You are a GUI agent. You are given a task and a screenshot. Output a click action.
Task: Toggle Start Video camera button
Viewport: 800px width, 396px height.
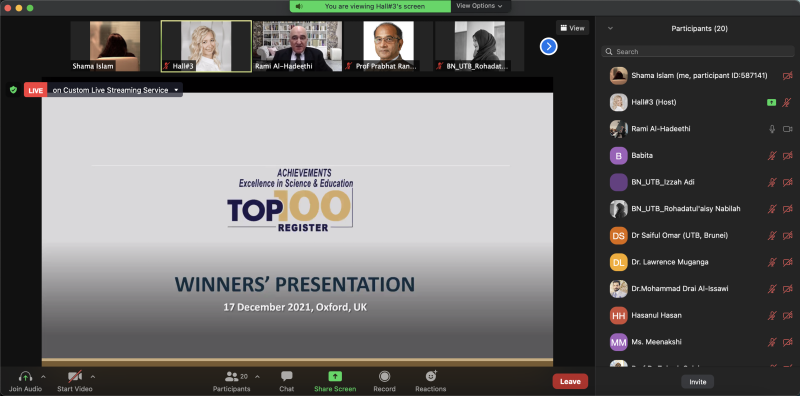pos(75,377)
